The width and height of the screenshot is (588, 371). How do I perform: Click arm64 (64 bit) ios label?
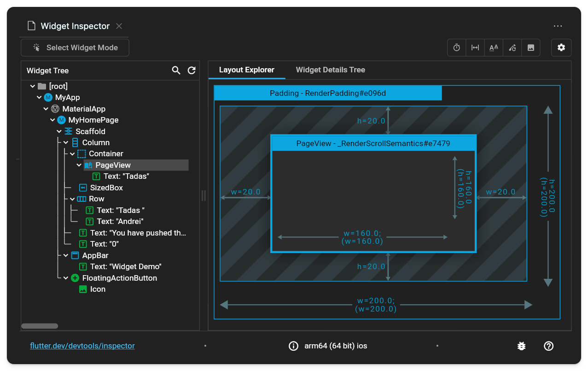[x=336, y=346]
